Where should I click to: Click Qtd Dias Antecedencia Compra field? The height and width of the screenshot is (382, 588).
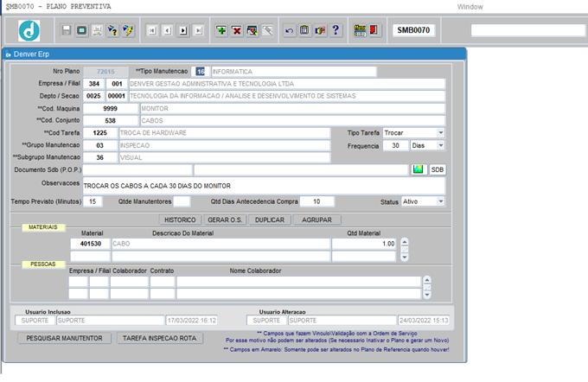(x=316, y=201)
